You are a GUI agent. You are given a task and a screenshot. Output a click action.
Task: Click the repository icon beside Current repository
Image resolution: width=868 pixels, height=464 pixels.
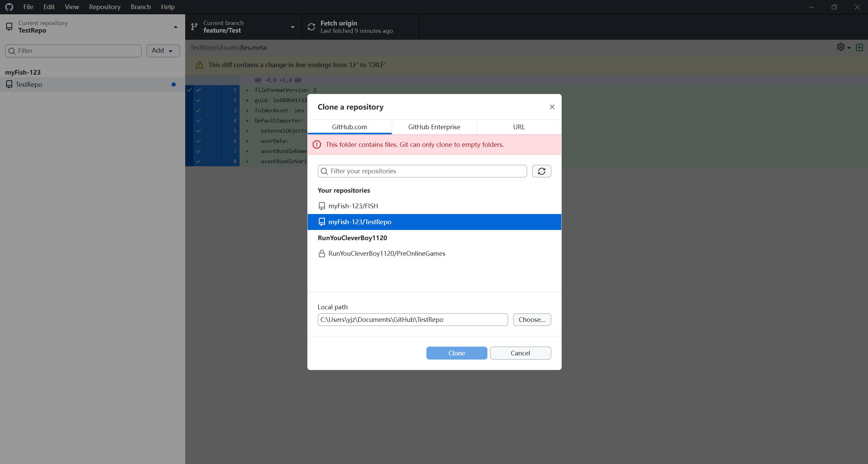pos(9,27)
